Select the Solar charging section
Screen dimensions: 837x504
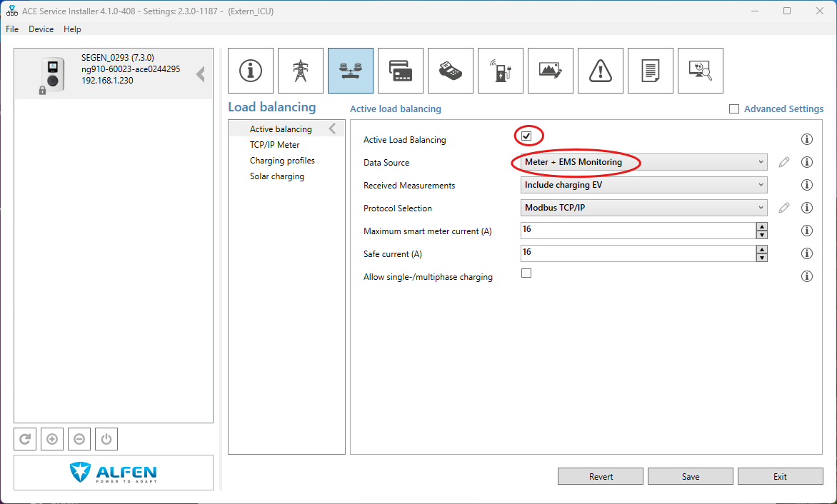[x=277, y=176]
